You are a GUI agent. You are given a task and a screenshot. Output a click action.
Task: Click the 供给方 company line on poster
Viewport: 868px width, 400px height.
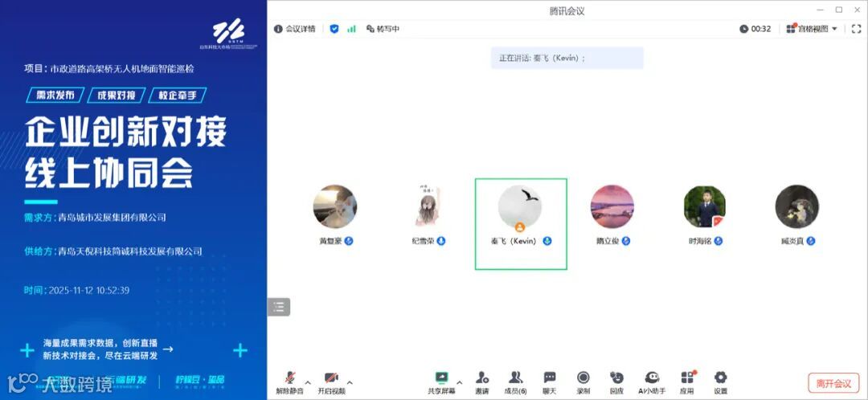[x=113, y=251]
